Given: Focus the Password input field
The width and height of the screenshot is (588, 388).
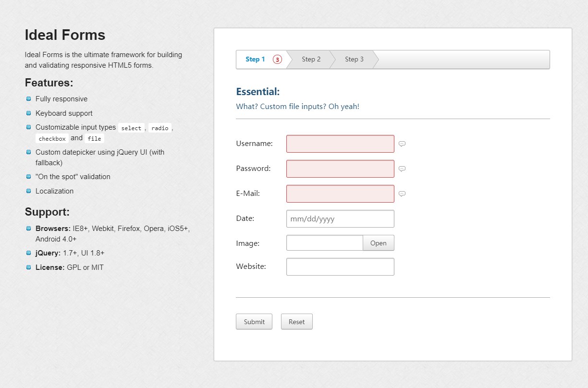Looking at the screenshot, I should tap(340, 169).
